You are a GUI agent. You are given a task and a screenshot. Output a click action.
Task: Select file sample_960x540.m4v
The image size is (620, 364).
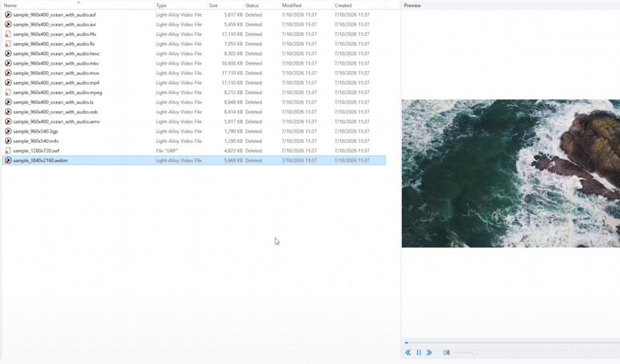pyautogui.click(x=36, y=141)
